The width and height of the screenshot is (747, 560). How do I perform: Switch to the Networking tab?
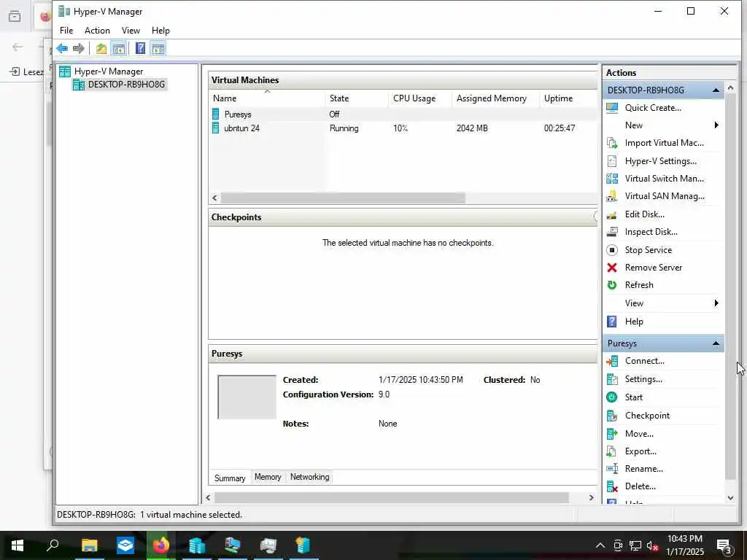(309, 477)
